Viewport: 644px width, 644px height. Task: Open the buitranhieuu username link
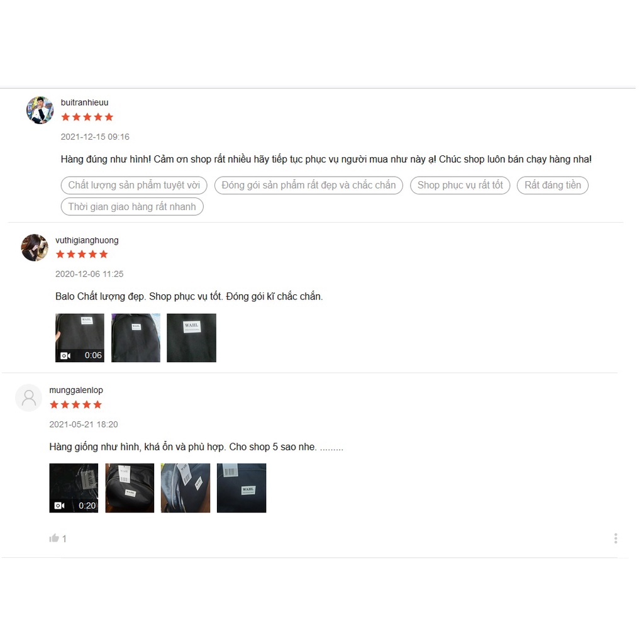click(x=85, y=103)
